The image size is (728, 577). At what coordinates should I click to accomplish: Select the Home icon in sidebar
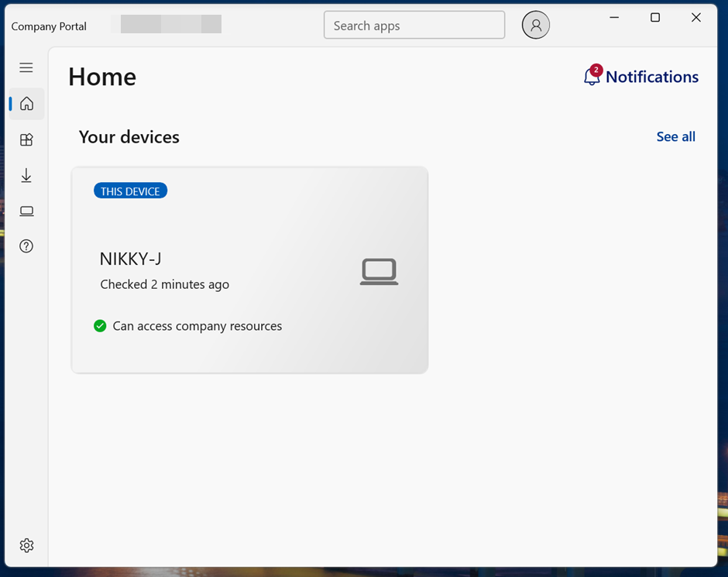pos(26,104)
